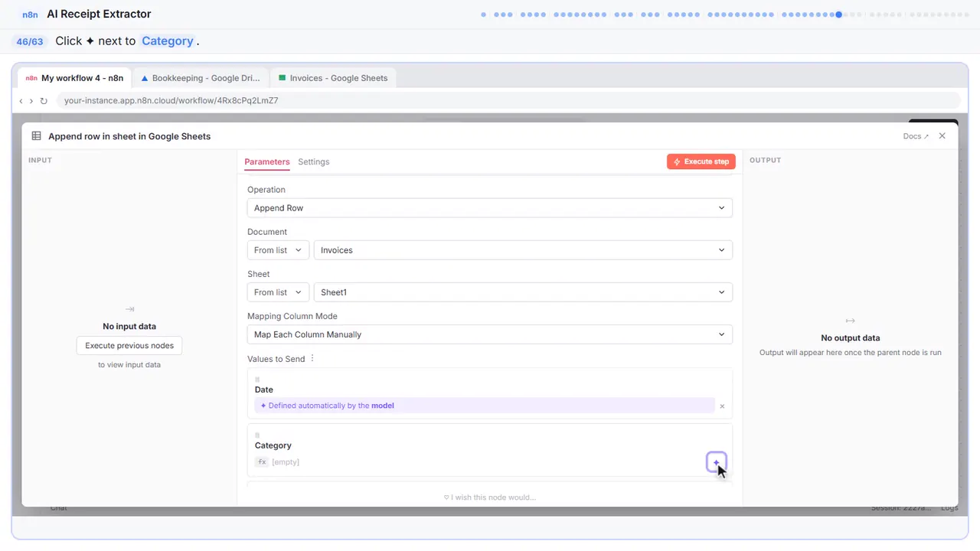Viewport: 980px width, 551px height.
Task: Open the Docs link
Action: pos(916,136)
